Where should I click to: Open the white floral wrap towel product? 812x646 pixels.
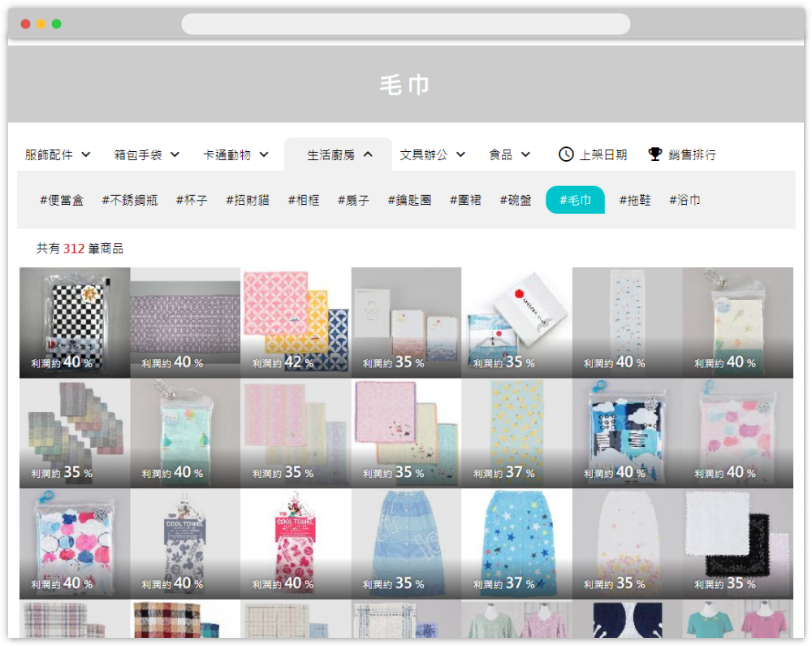tap(627, 544)
